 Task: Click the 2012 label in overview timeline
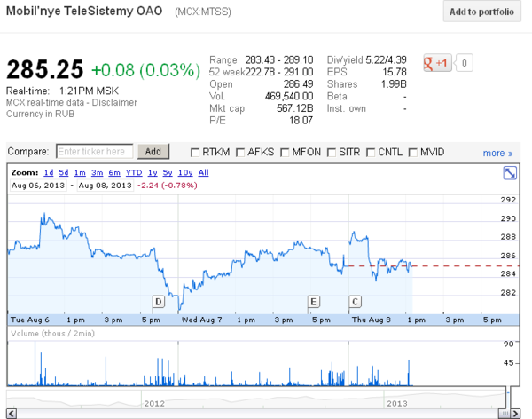click(x=154, y=403)
